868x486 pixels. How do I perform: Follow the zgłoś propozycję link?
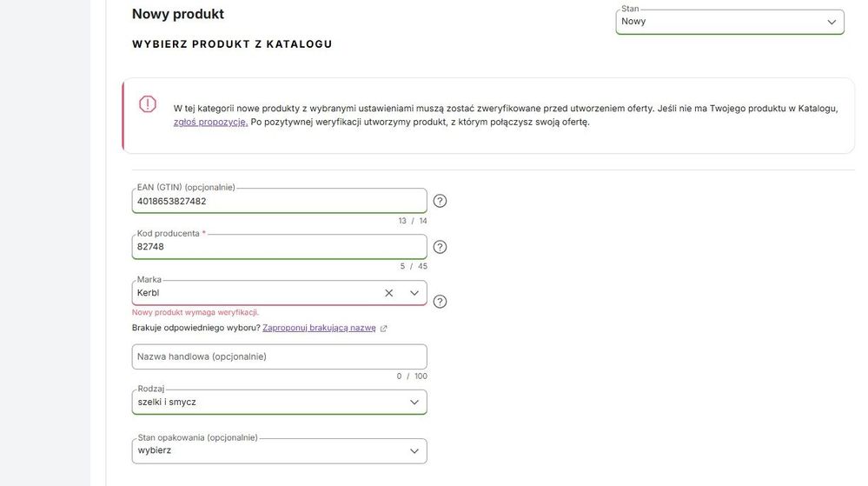210,122
